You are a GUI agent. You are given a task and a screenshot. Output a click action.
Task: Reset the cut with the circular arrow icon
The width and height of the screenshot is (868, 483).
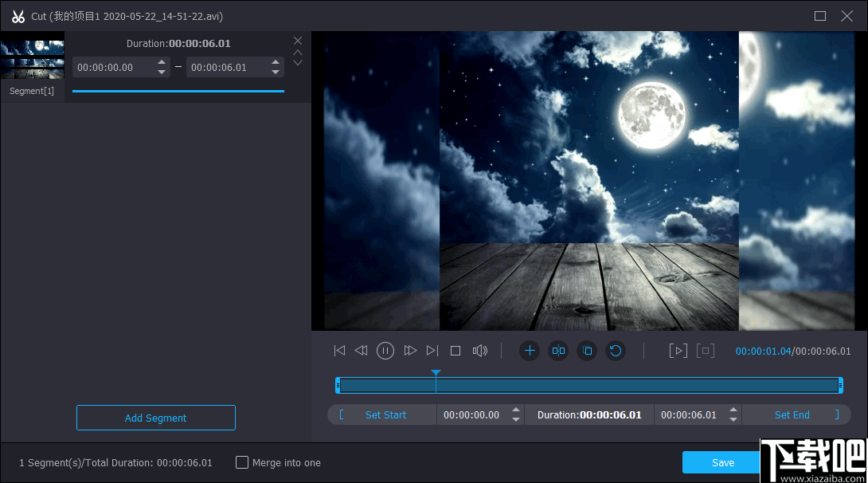(x=615, y=351)
